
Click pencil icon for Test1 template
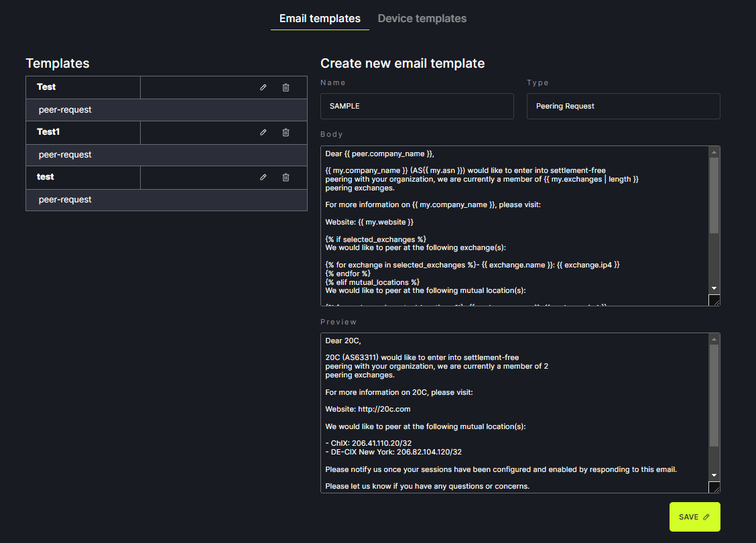point(263,132)
